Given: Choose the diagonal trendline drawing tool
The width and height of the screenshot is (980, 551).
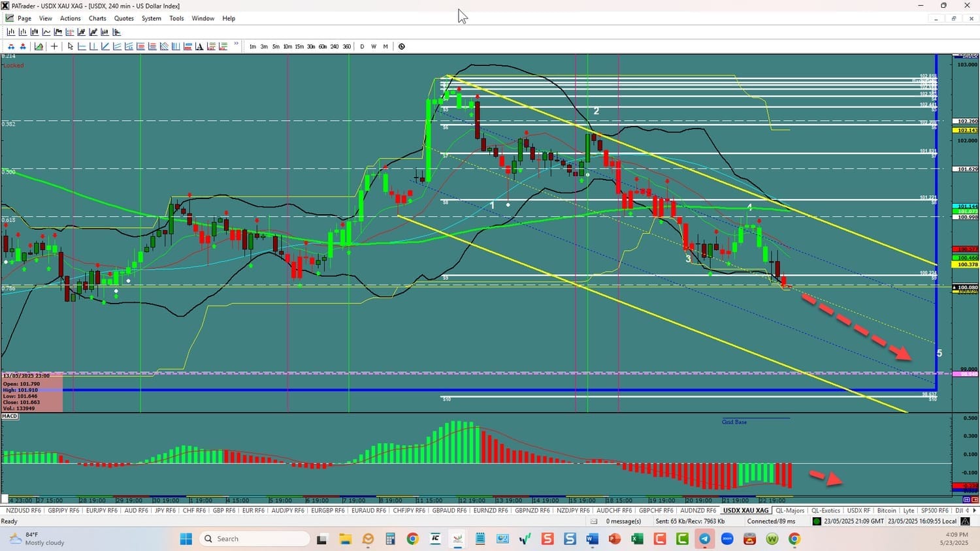Looking at the screenshot, I should 105,46.
